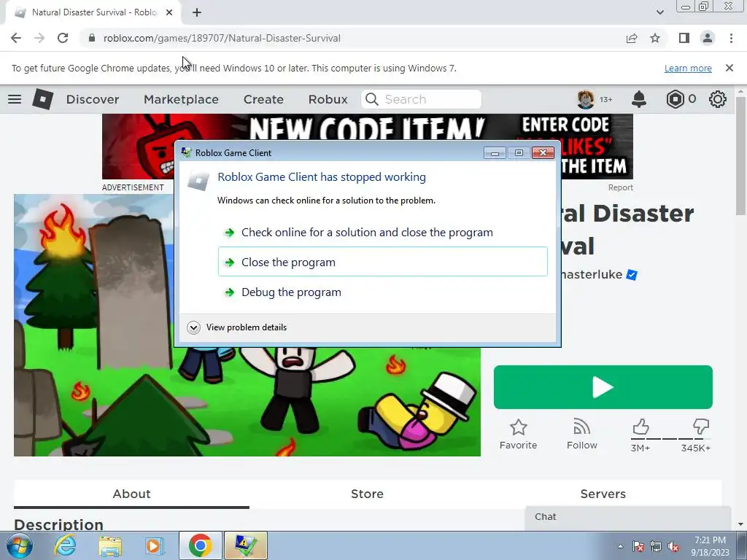Toggle the Chrome side panel

684,38
